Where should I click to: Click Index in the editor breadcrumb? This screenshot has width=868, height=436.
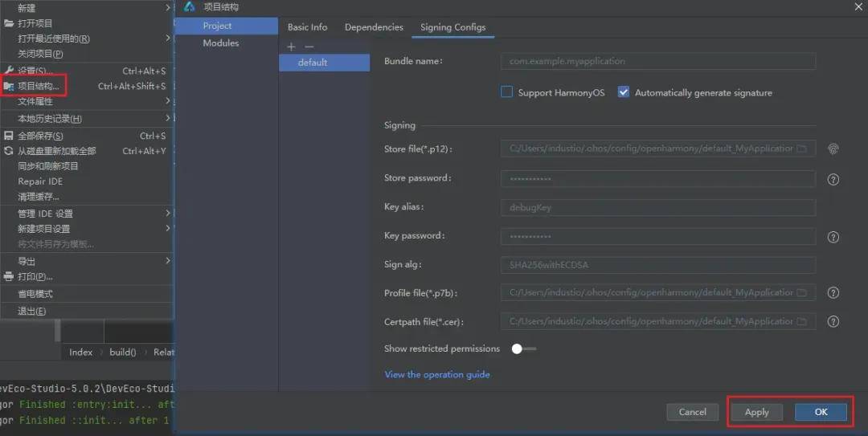(81, 352)
